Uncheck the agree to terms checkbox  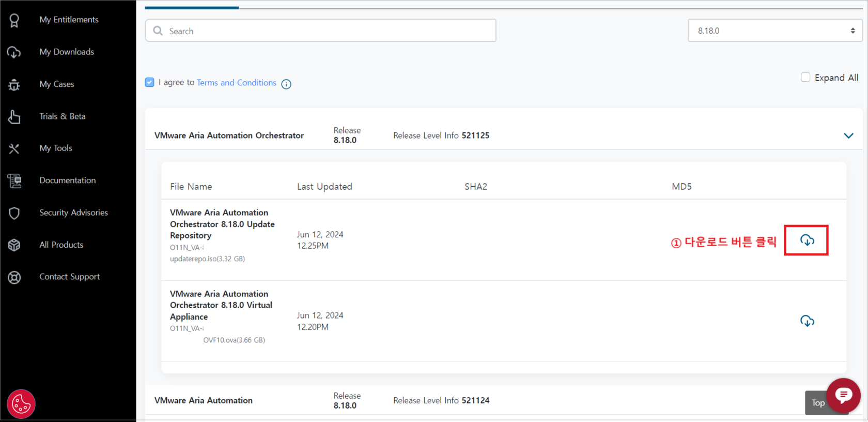(150, 83)
